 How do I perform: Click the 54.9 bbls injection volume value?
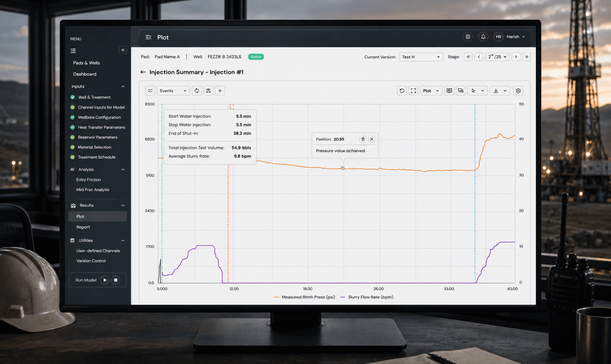(241, 148)
